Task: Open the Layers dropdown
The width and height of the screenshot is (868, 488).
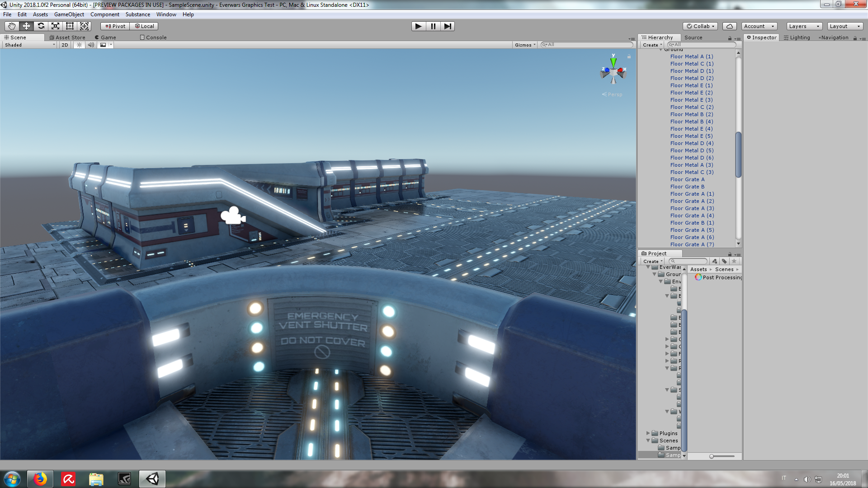Action: pos(804,26)
